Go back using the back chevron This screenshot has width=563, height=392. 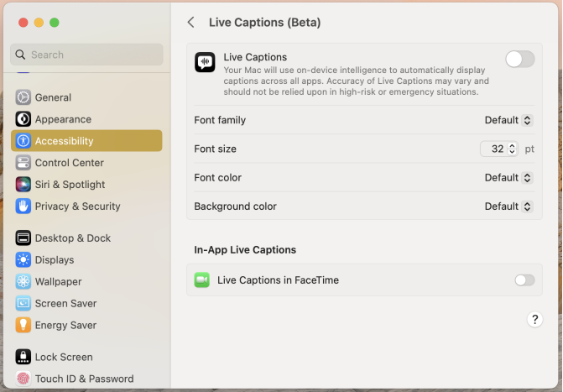[191, 23]
